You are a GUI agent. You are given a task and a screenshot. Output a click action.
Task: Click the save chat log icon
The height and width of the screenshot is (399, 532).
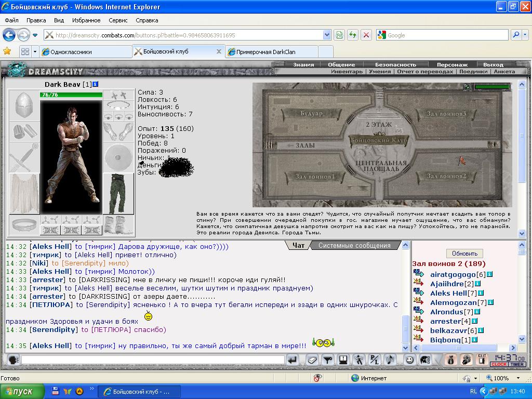(x=343, y=360)
